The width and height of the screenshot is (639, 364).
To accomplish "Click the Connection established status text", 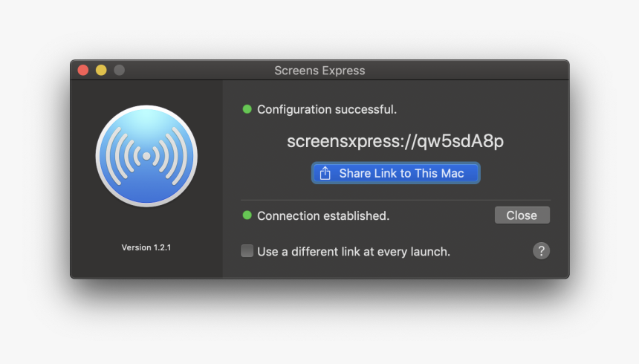I will click(x=323, y=215).
